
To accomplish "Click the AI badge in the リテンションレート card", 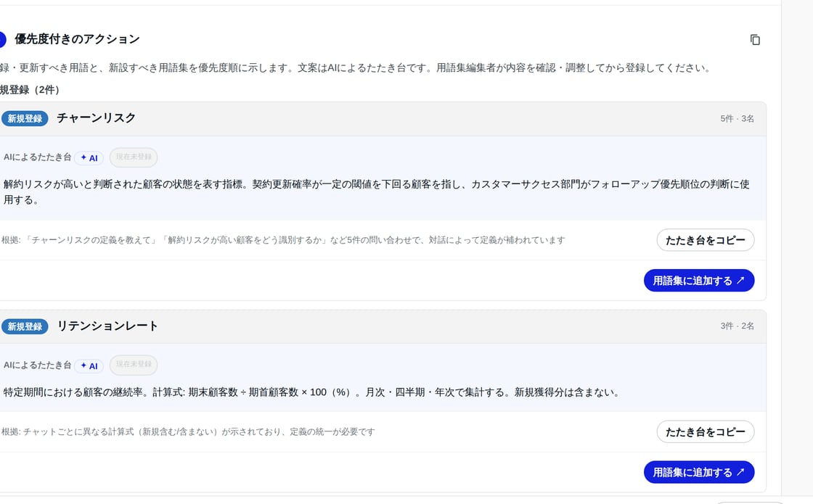I will [89, 365].
